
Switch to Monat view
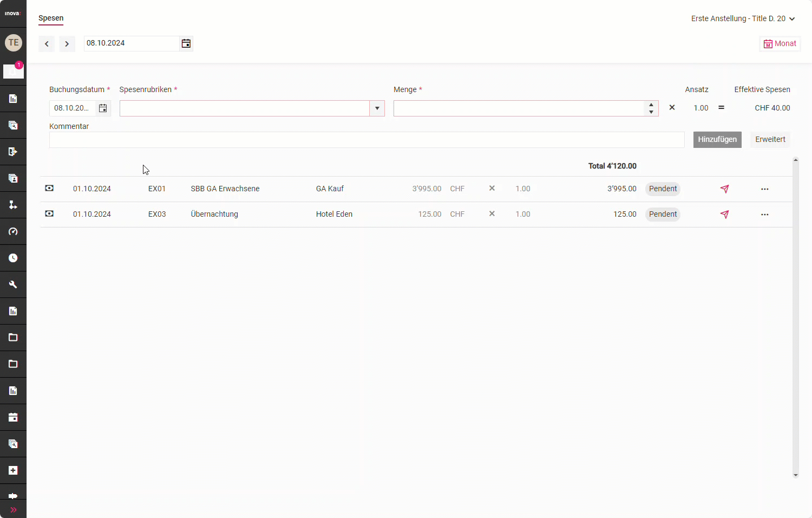tap(780, 44)
